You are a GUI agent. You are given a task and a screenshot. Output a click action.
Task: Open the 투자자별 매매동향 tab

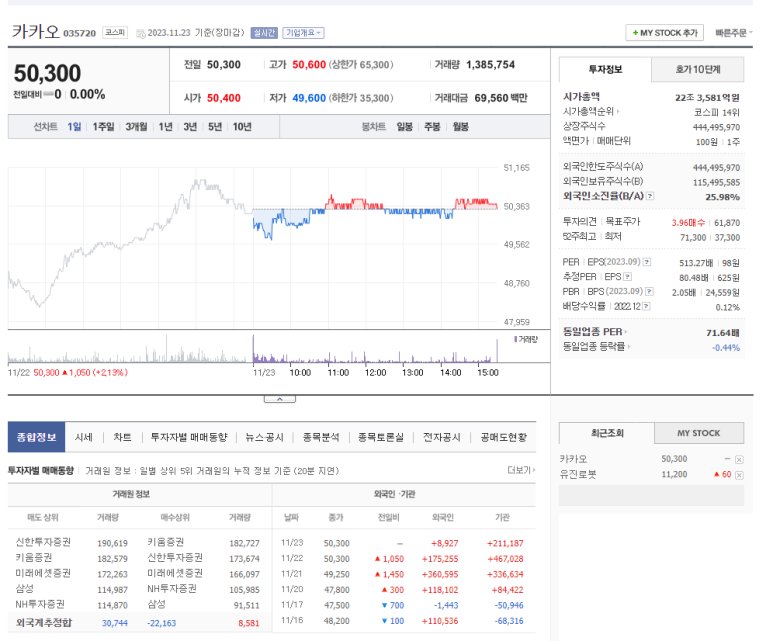coord(189,437)
